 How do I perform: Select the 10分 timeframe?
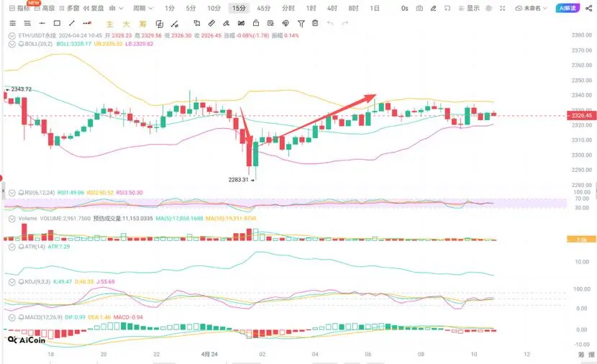pos(214,8)
